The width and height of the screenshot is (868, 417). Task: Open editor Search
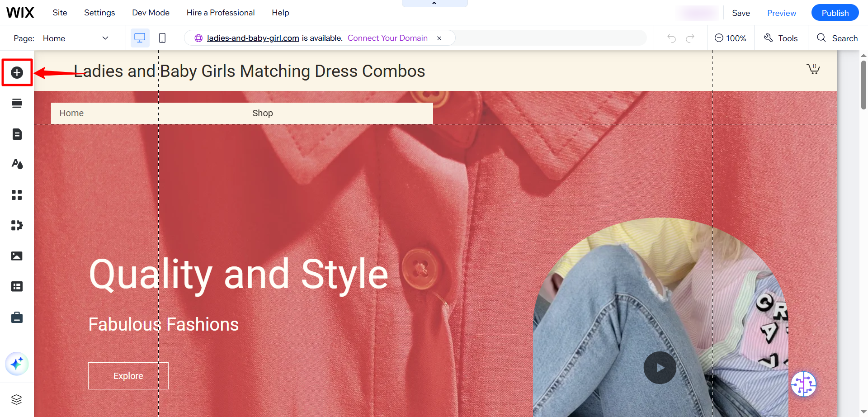pos(837,38)
